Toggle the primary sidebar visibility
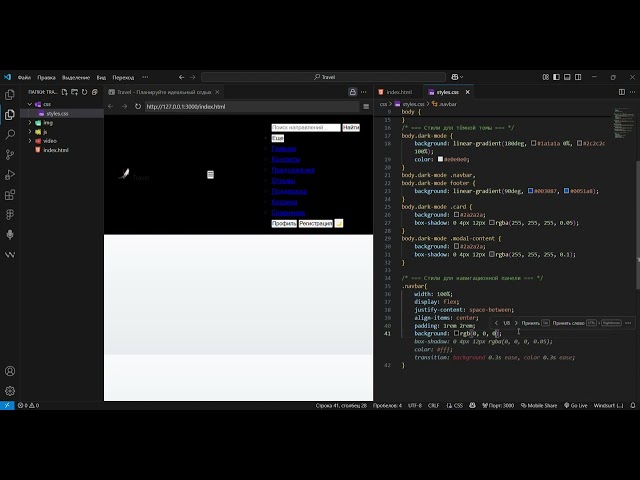This screenshot has height=480, width=640. [556, 77]
